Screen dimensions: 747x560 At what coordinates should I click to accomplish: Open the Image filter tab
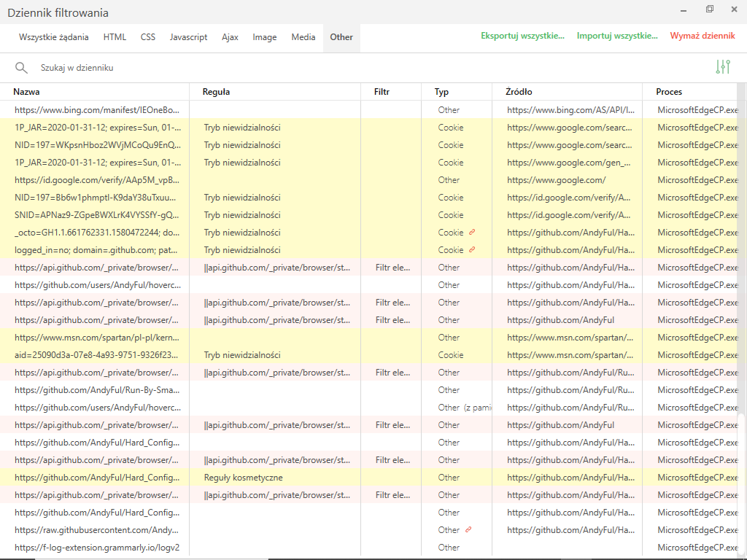265,37
